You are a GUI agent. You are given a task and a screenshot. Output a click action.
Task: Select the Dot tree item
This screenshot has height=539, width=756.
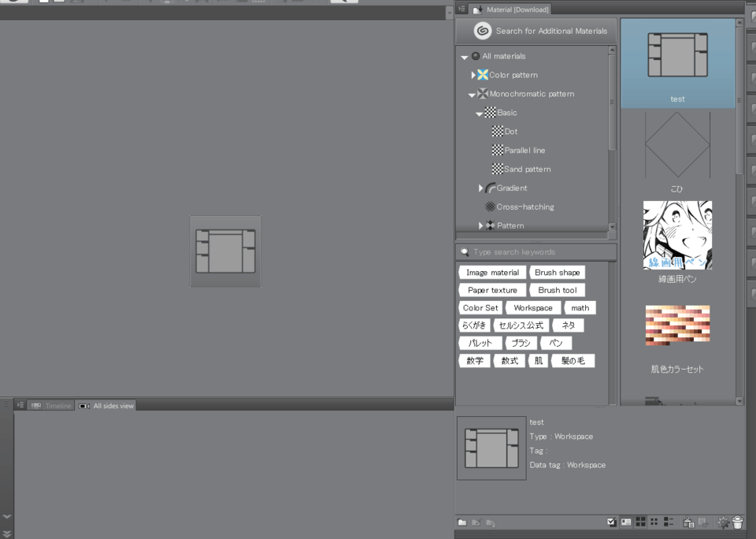(505, 132)
